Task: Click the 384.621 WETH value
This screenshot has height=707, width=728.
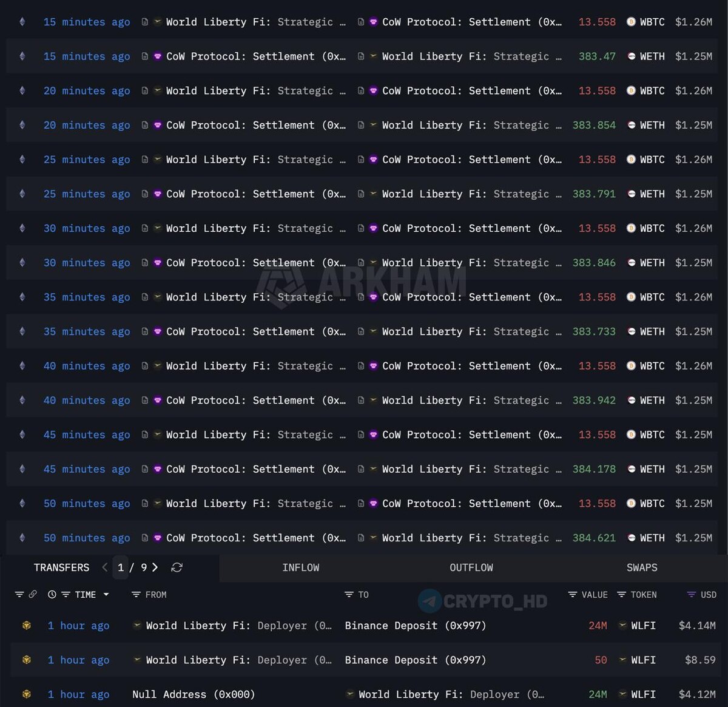Action: 594,538
